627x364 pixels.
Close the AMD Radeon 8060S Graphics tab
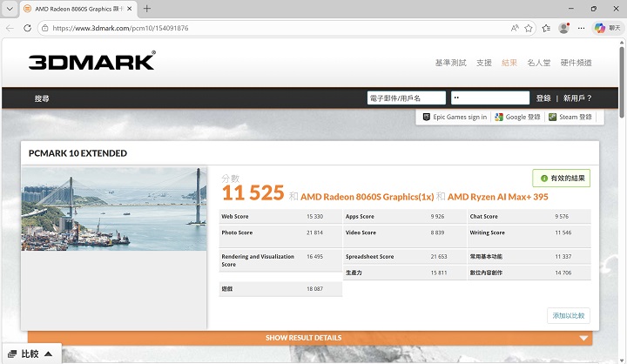(129, 9)
